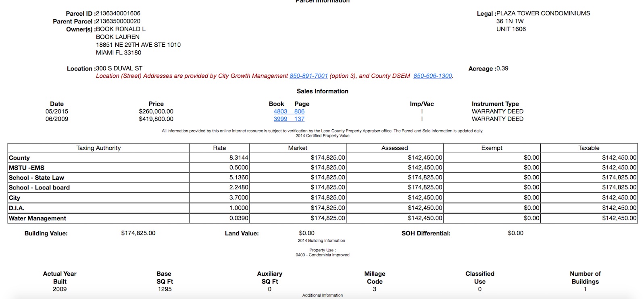Open page link 806
Screen dimensions: 644x299
pos(299,111)
